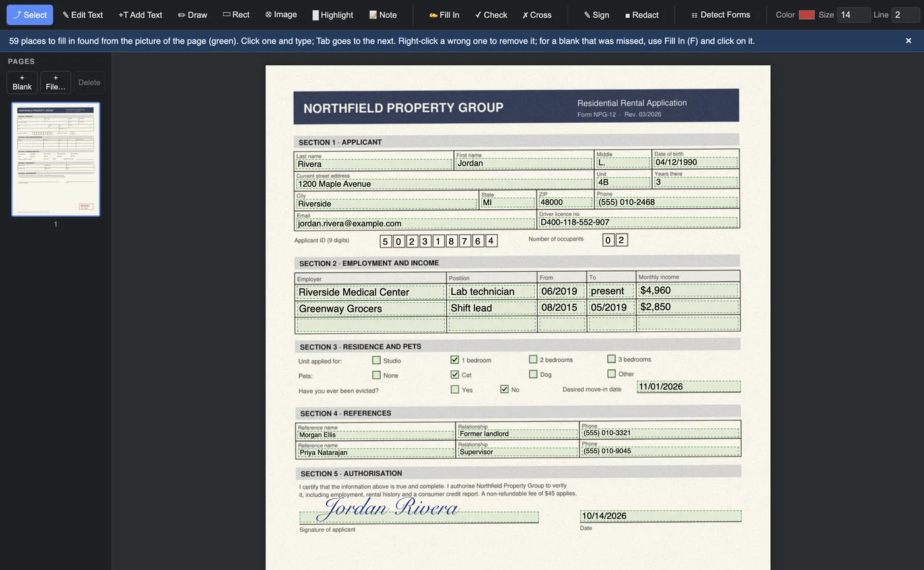
Task: Pick the Cross mark tool
Action: [537, 15]
